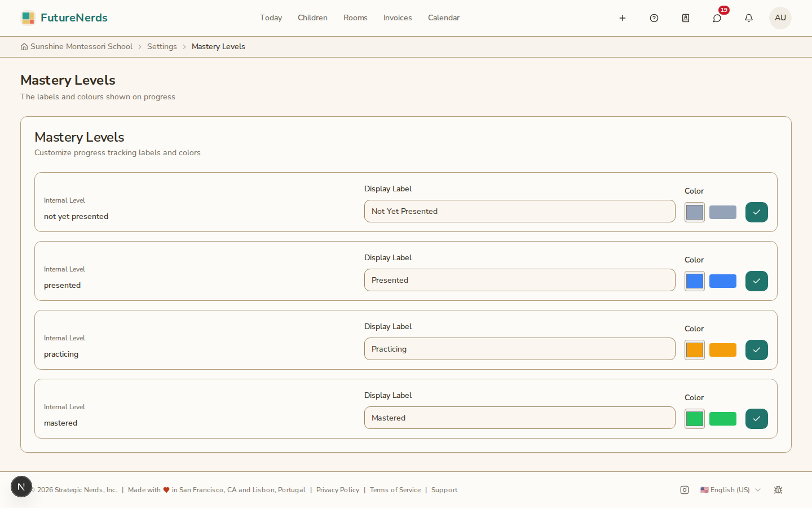Click the wide blue preview bar for Presented

coord(723,281)
